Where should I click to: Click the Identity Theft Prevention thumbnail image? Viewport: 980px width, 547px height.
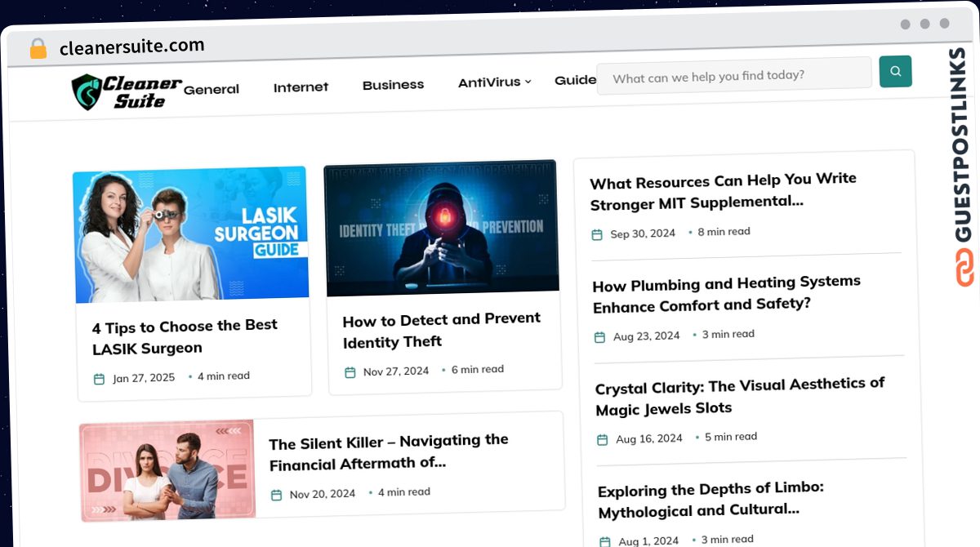[x=442, y=228]
